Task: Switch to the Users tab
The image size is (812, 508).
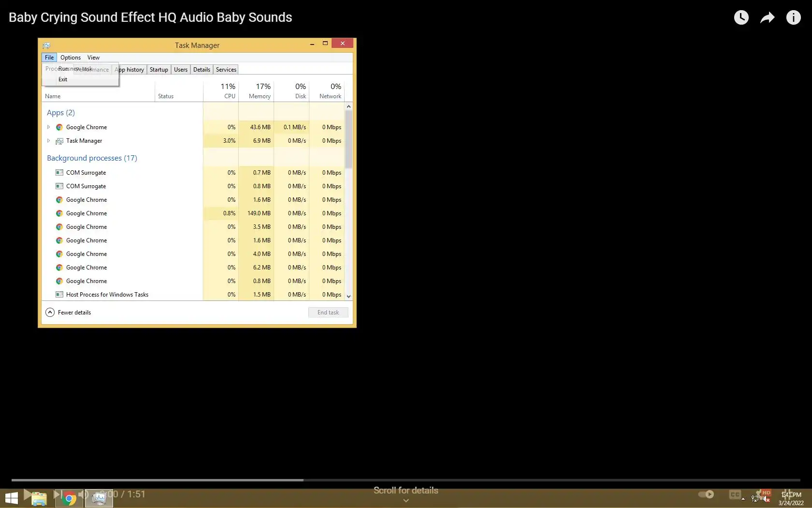Action: coord(181,70)
